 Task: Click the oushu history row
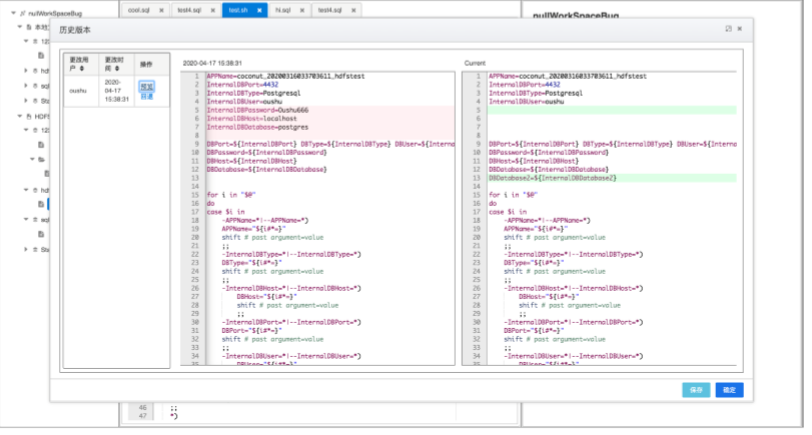[78, 90]
